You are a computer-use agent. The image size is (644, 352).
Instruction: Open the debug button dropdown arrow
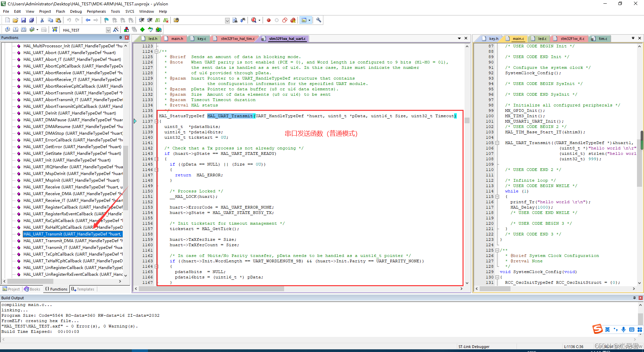[x=259, y=20]
